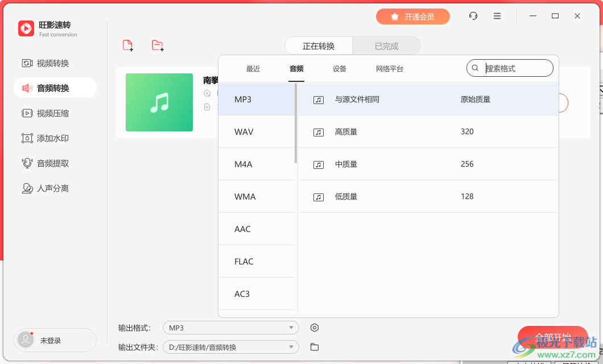Open the 音频提取 tool
603x364 pixels.
coord(55,163)
